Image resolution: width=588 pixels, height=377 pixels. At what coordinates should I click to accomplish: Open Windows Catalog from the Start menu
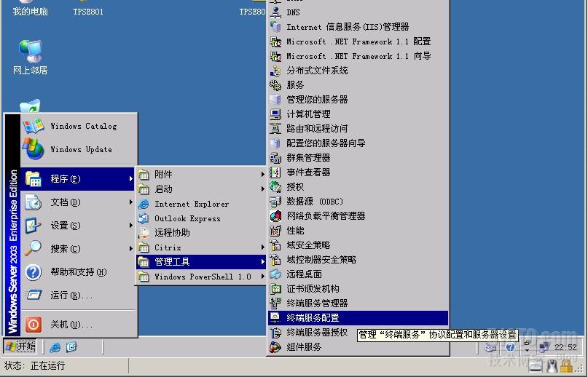(79, 127)
